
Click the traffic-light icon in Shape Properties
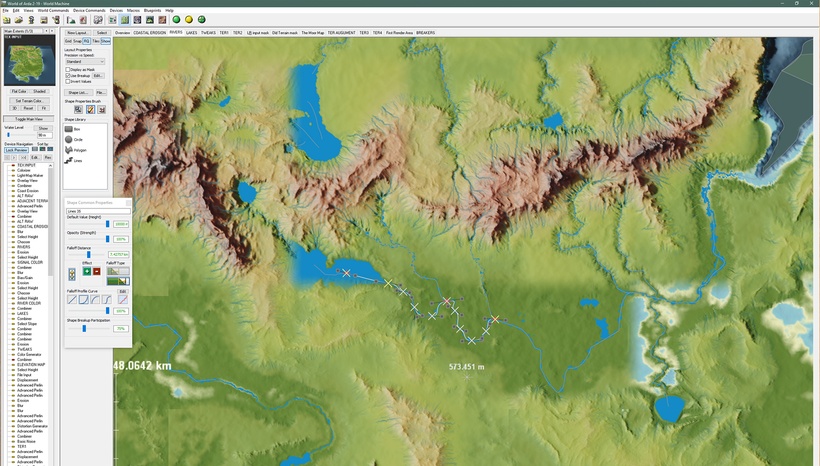point(72,274)
